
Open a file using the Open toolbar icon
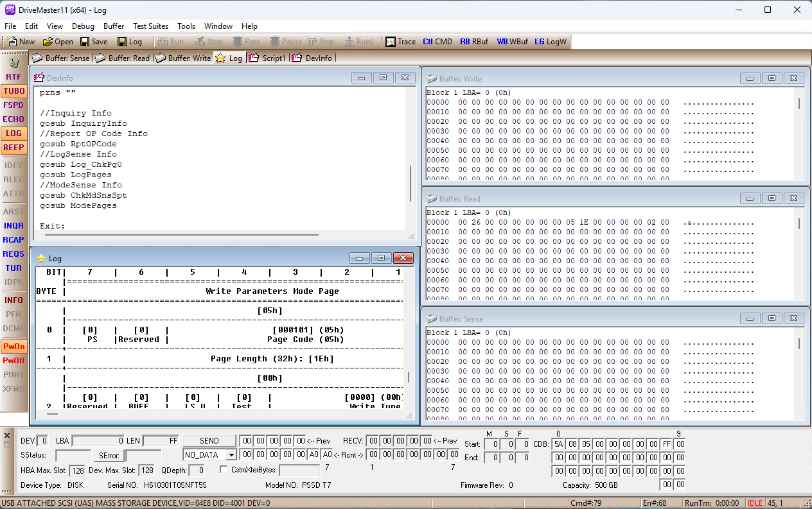click(58, 41)
